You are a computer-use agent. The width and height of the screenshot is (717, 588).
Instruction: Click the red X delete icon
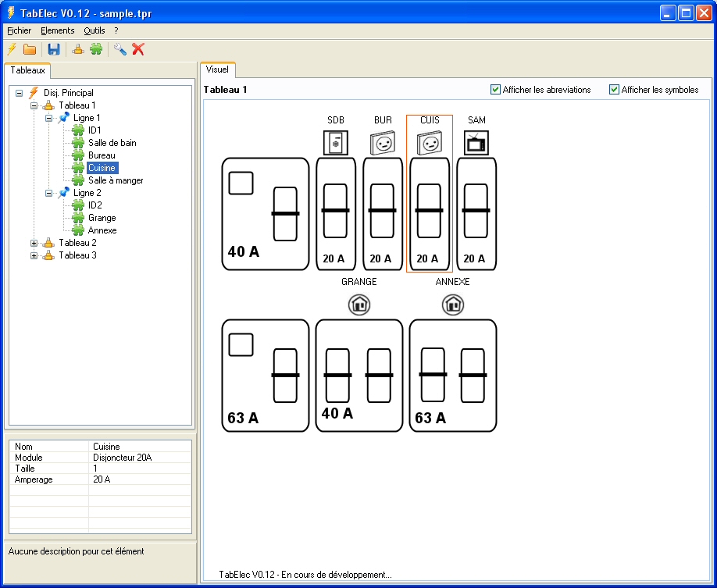(x=138, y=49)
